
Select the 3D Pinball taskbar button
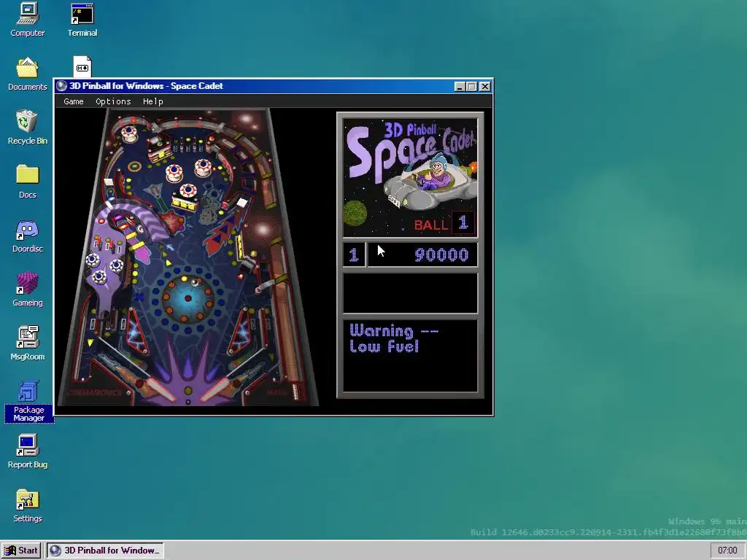(105, 551)
